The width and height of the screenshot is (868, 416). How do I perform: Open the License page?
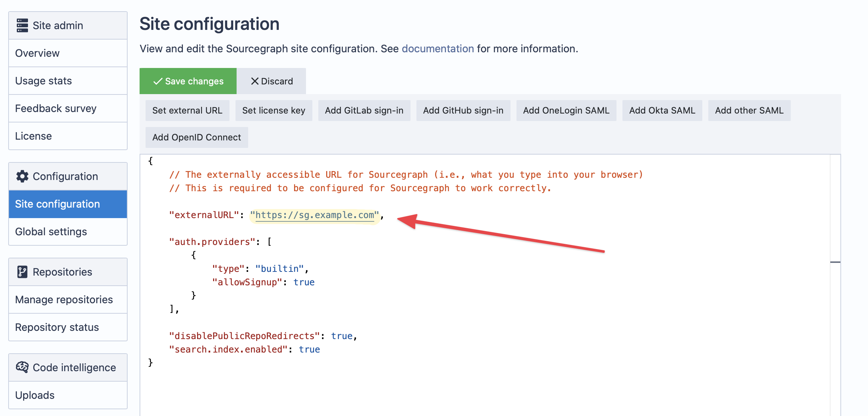coord(68,136)
